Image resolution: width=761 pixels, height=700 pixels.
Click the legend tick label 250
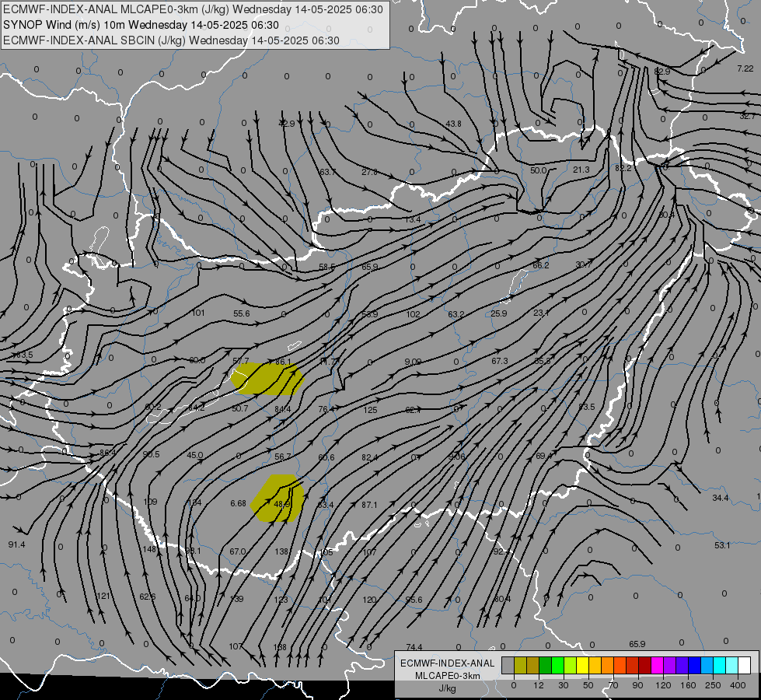pos(713,685)
